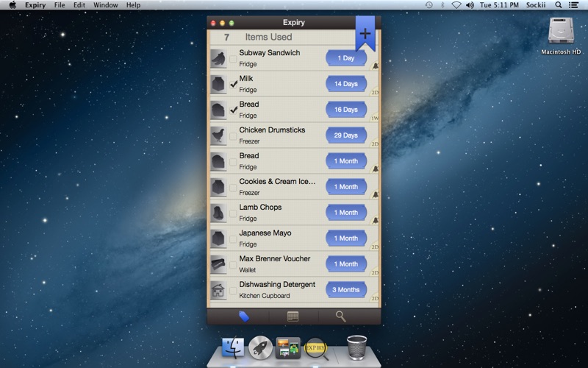Open the Expiry application menu

coord(35,5)
